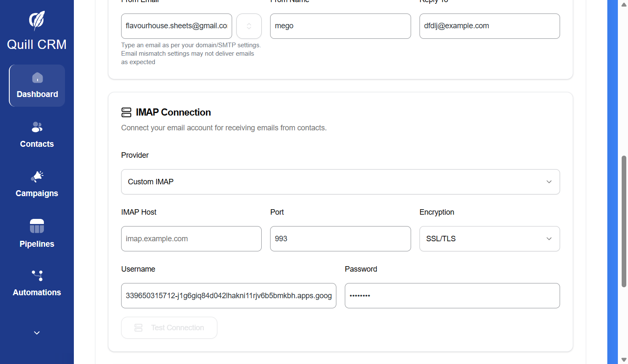Expand the sidebar chevron below Automations
This screenshot has height=364, width=628.
(37, 333)
